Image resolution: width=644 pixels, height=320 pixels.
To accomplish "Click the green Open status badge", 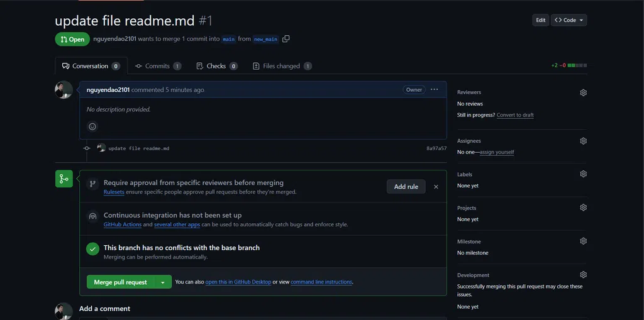I will [x=72, y=39].
